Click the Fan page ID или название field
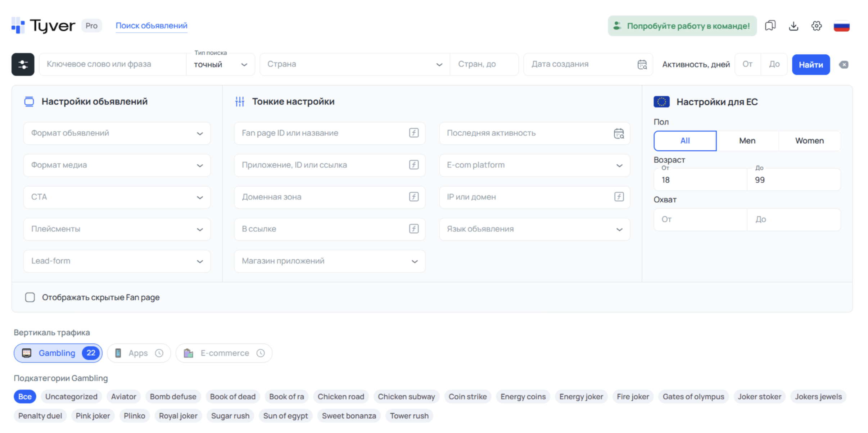868x433 pixels. click(x=330, y=133)
